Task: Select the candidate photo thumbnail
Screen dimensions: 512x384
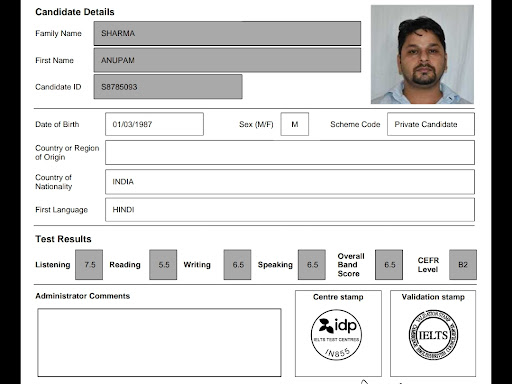Action: (x=422, y=54)
